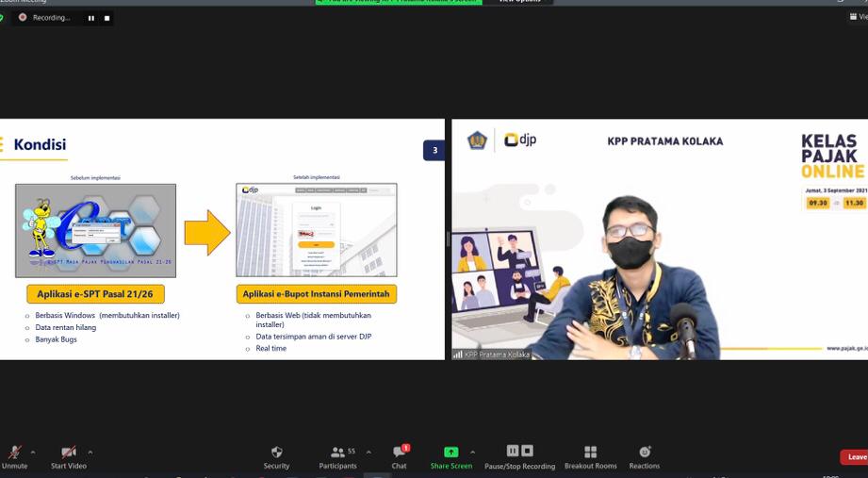
Task: Pause recording from the bottom toolbar
Action: (513, 452)
